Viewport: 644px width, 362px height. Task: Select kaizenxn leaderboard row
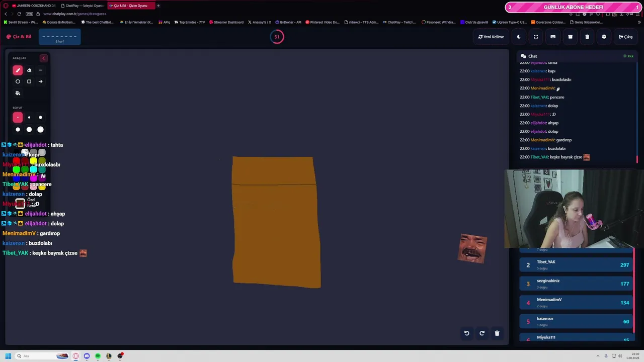click(x=577, y=321)
